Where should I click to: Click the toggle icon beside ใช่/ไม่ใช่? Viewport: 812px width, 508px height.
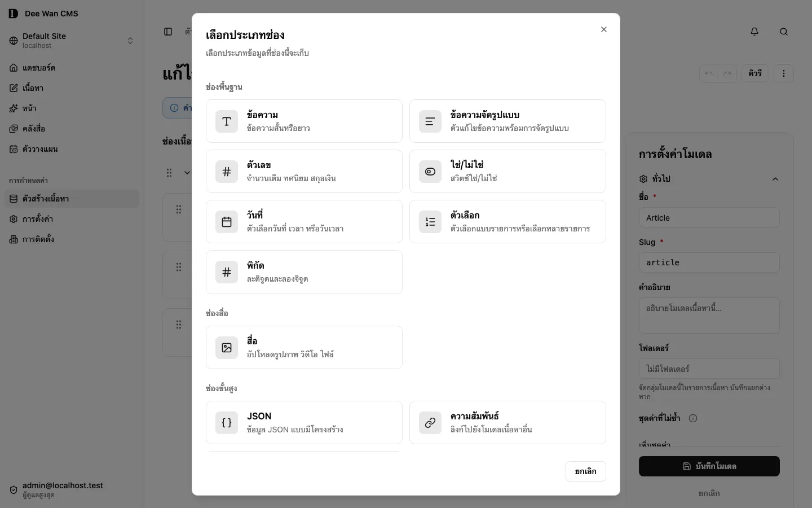click(430, 172)
